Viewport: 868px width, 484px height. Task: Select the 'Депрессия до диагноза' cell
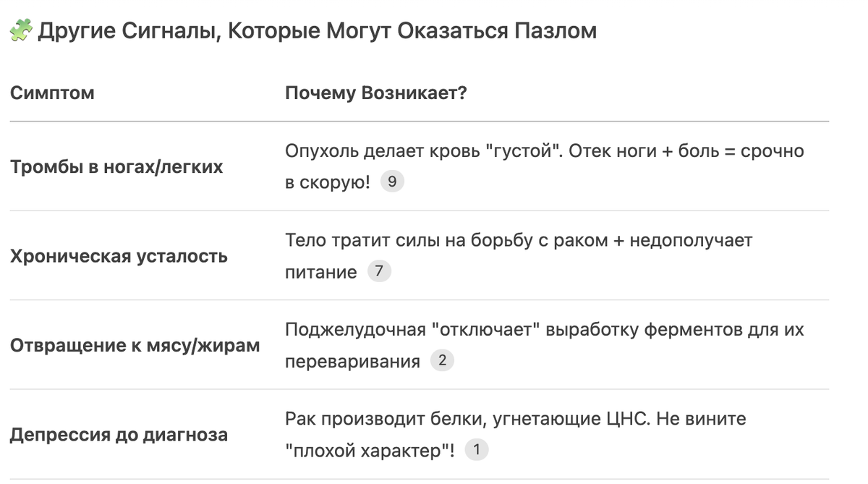(119, 435)
